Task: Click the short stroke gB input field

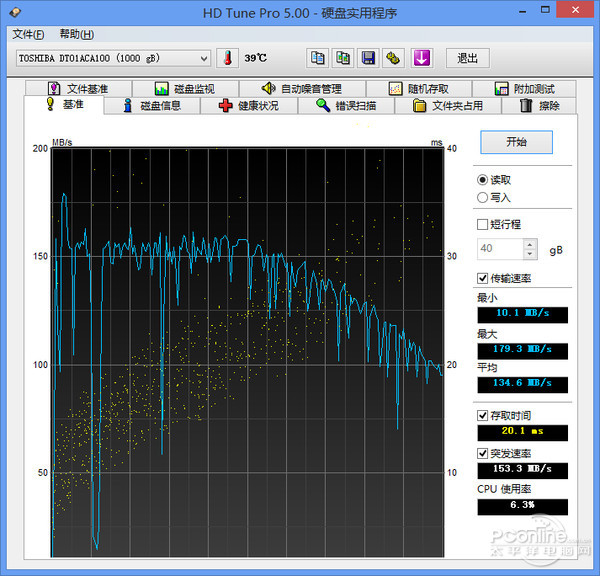Action: point(499,248)
